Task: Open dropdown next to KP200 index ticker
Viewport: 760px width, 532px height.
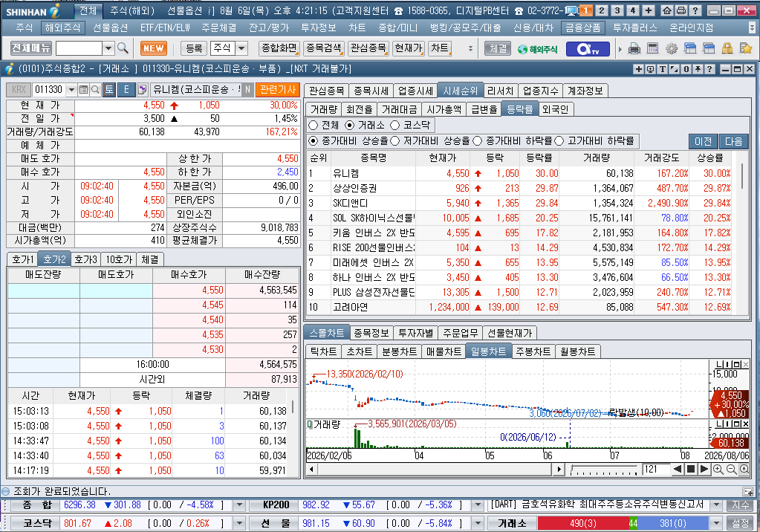Action: [x=478, y=505]
